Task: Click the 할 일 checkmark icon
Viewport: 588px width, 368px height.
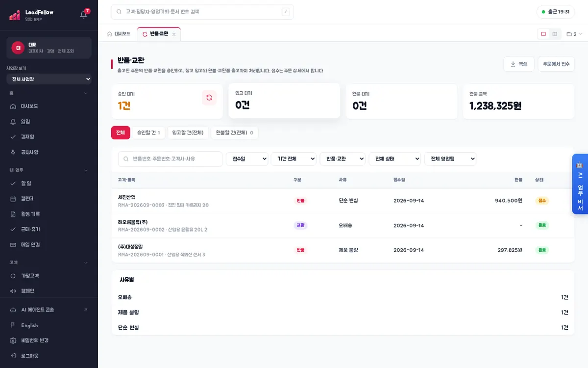Action: tap(13, 183)
